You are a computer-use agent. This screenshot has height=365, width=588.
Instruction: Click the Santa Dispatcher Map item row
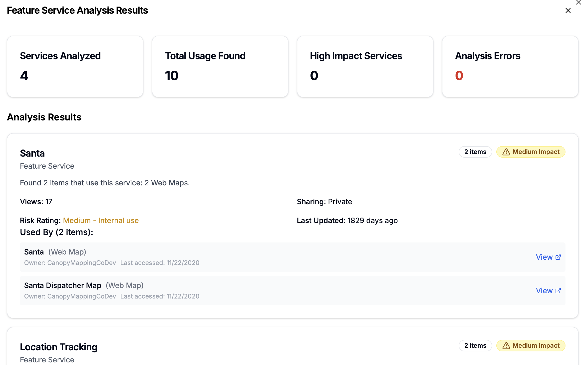[x=262, y=291]
